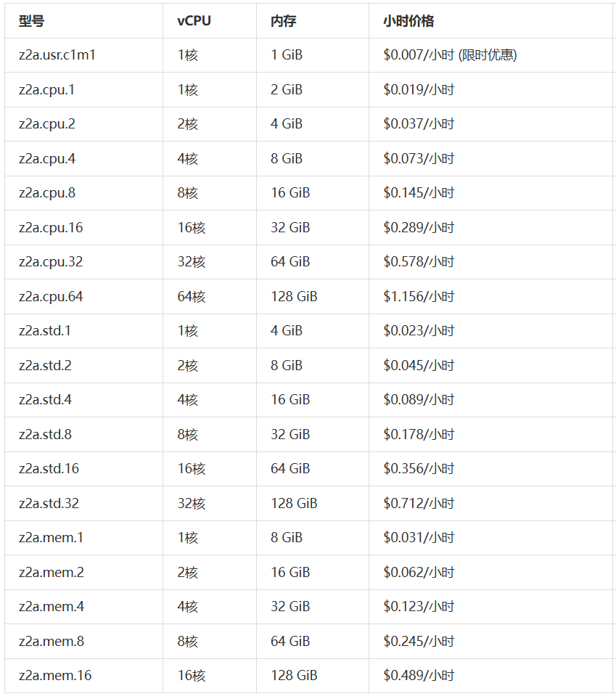Image resolution: width=616 pixels, height=699 pixels.
Task: Click the 内存 column header
Action: pyautogui.click(x=283, y=21)
